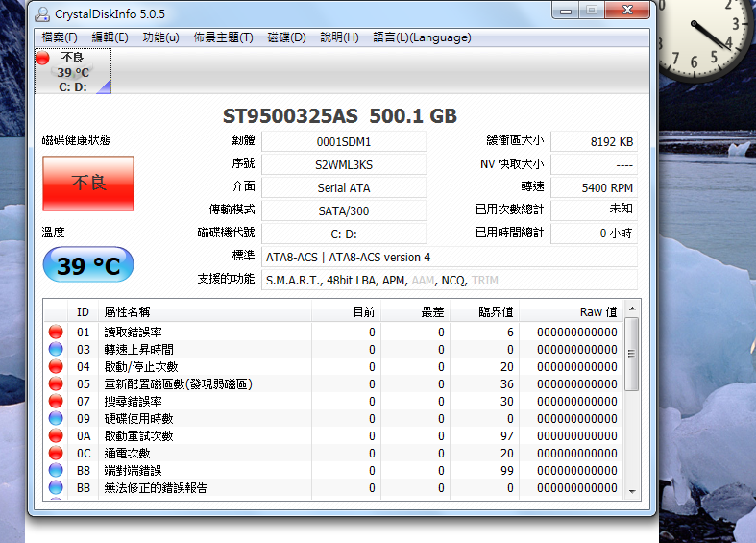Click the ID column header
The width and height of the screenshot is (756, 543).
(x=83, y=312)
